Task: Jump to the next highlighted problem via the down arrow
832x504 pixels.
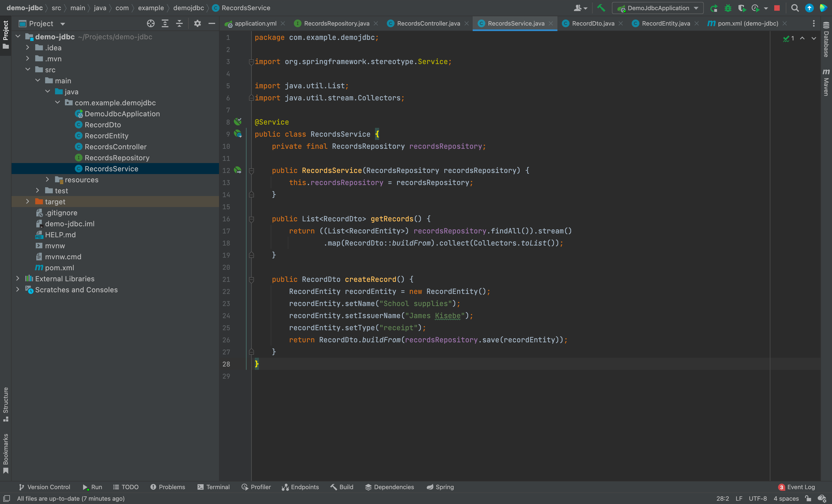Action: pyautogui.click(x=814, y=38)
